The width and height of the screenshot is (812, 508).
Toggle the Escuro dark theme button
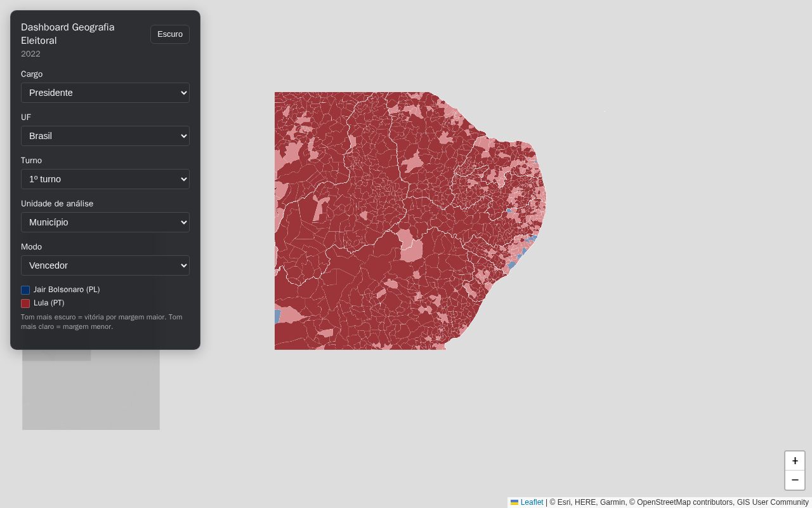[x=170, y=34]
